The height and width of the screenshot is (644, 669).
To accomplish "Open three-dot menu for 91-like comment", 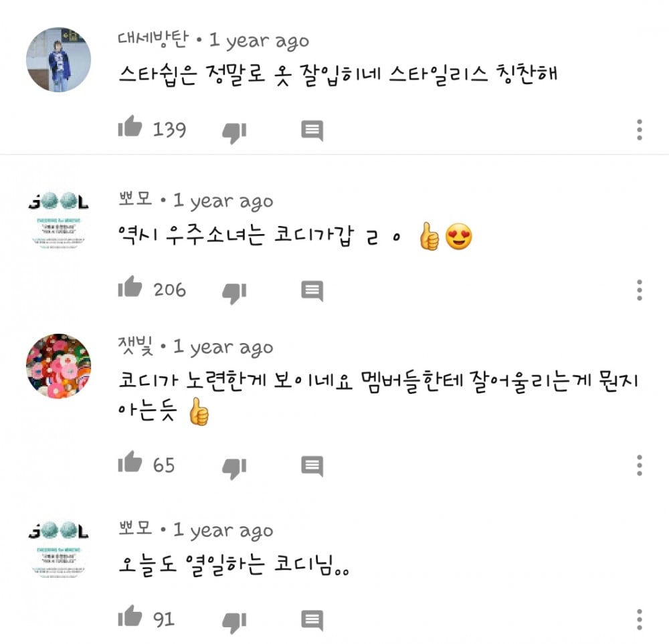I will pos(639,619).
